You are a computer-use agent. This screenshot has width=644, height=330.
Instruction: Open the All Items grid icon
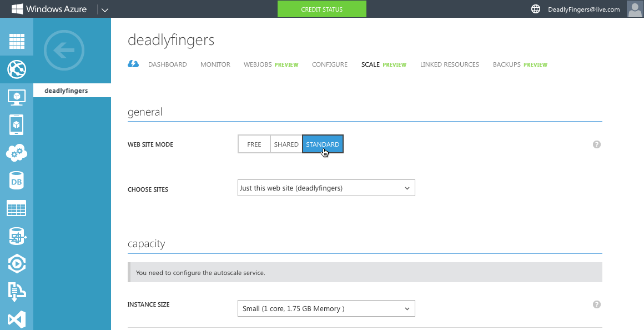pos(17,41)
